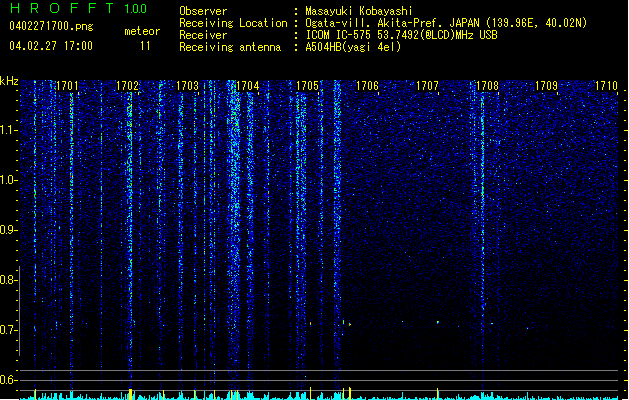This screenshot has width=629, height=400.
Task: Select the 1706 time marker
Action: coord(367,86)
